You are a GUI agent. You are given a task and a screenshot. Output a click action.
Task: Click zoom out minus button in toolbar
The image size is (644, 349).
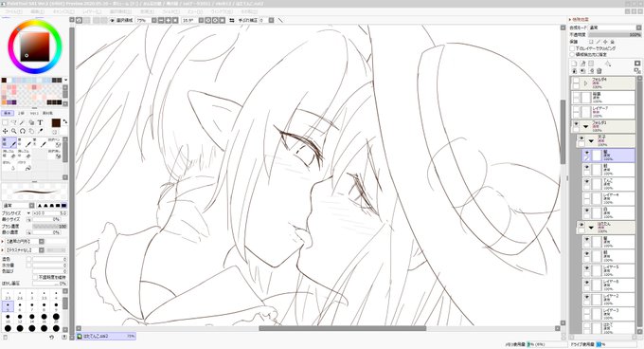click(x=161, y=20)
